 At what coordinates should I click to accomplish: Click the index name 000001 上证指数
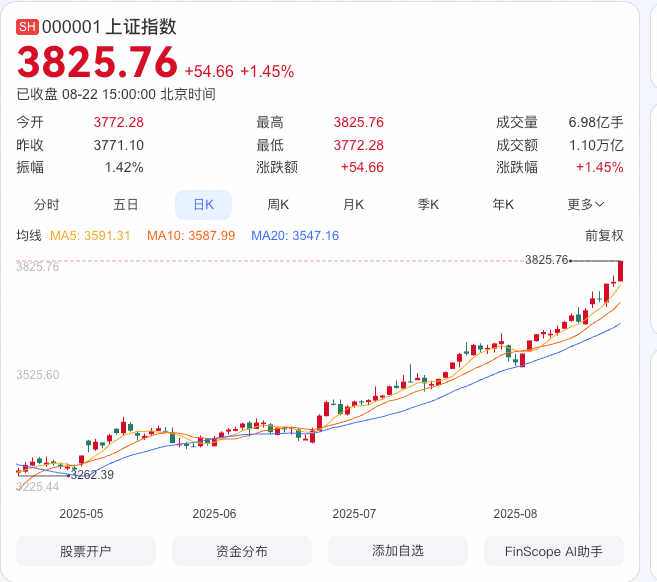pyautogui.click(x=109, y=27)
